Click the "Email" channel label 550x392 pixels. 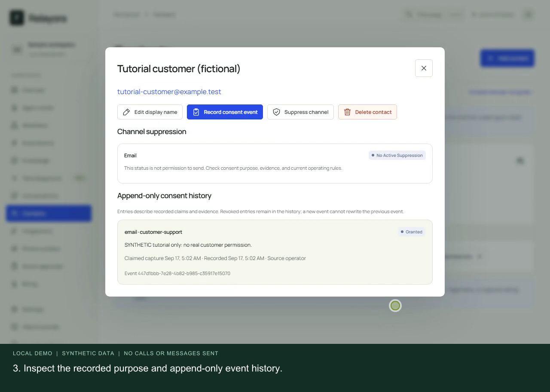click(x=130, y=156)
